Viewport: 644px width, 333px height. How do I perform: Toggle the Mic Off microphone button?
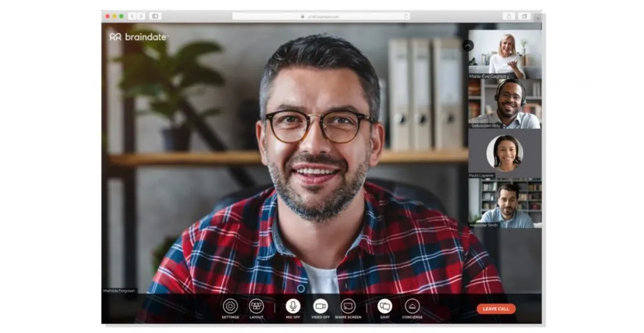click(x=293, y=307)
